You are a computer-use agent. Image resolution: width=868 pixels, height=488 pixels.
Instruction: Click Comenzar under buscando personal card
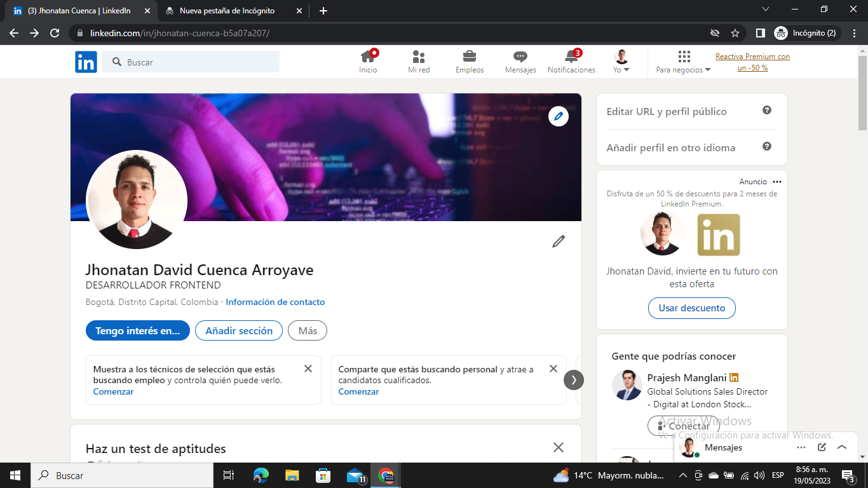pyautogui.click(x=358, y=391)
